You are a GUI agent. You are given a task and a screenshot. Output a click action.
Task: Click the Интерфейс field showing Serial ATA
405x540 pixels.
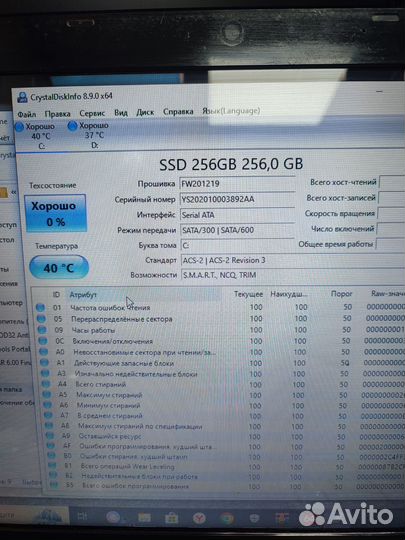coord(237,215)
